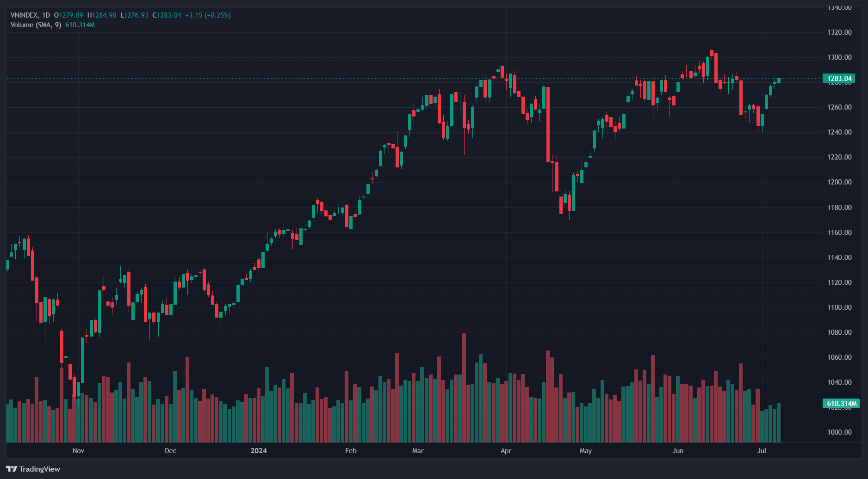Image resolution: width=868 pixels, height=479 pixels.
Task: Click the current price tag 1283.04
Action: click(x=839, y=79)
